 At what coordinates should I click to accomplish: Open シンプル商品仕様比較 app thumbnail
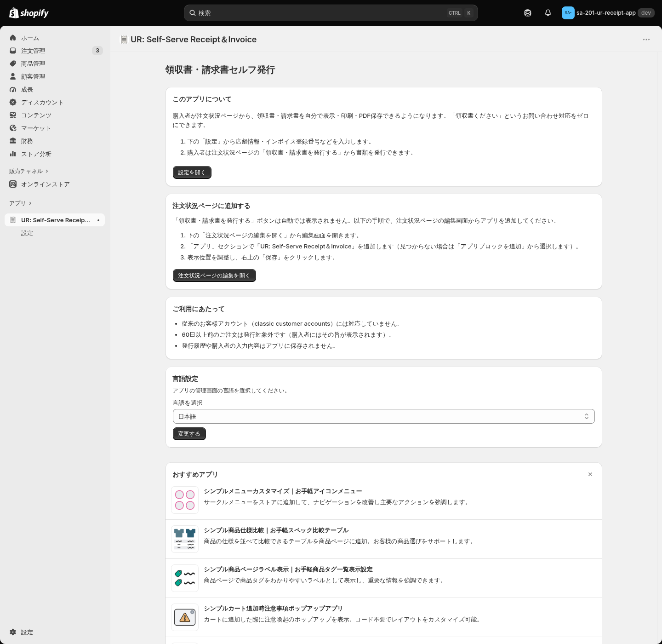click(x=185, y=539)
